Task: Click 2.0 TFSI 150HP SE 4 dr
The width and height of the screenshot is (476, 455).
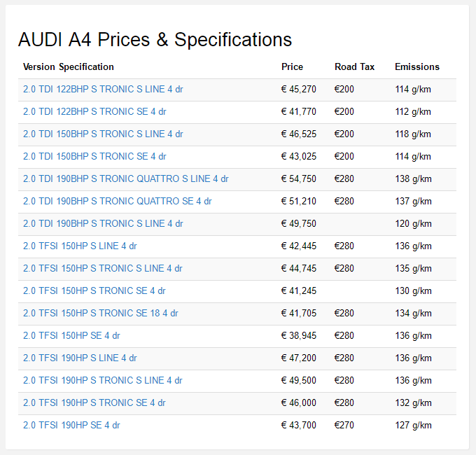Action: 71,336
